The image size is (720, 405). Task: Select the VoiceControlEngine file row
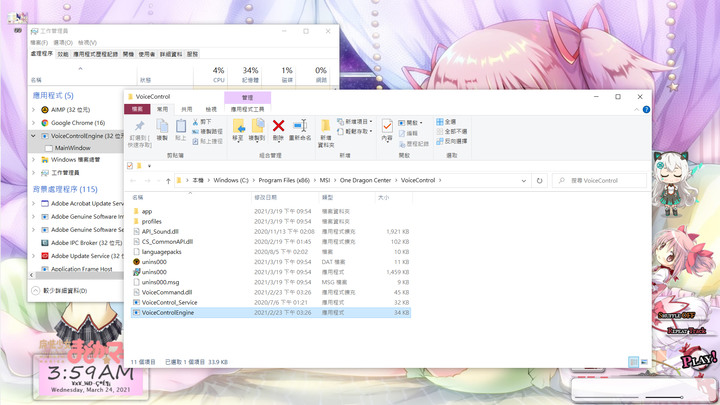pos(270,313)
